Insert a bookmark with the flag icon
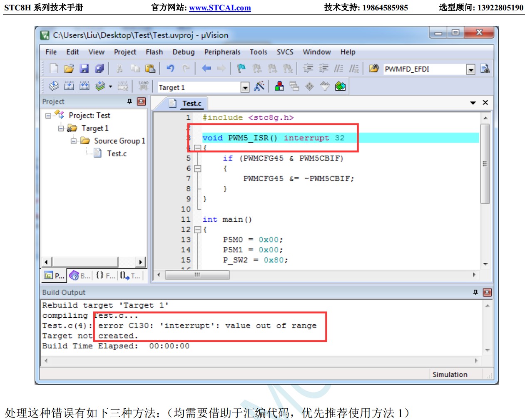This screenshot has width=525, height=420. [241, 69]
